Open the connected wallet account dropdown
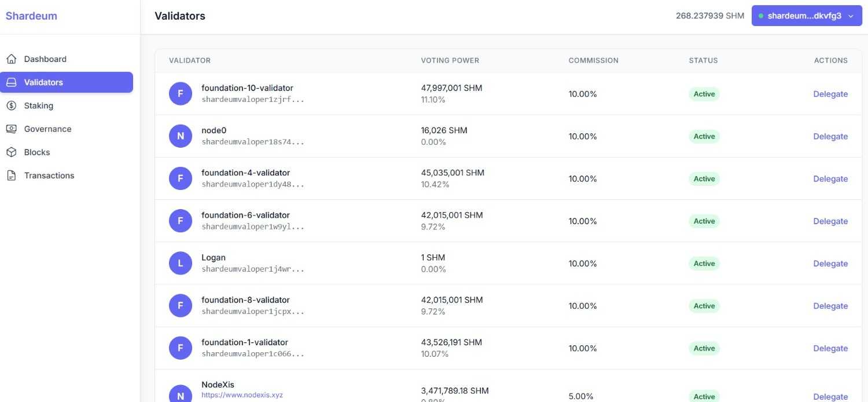868x402 pixels. coord(806,16)
